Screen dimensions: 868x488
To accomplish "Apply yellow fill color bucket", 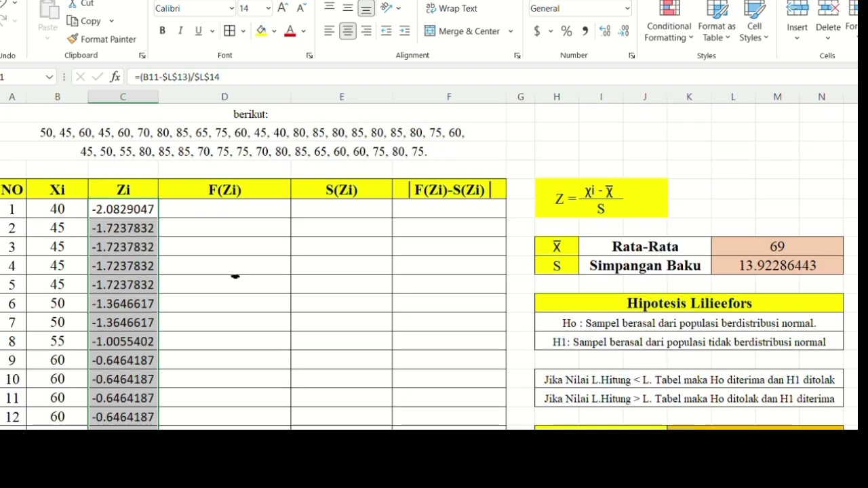I will [261, 31].
